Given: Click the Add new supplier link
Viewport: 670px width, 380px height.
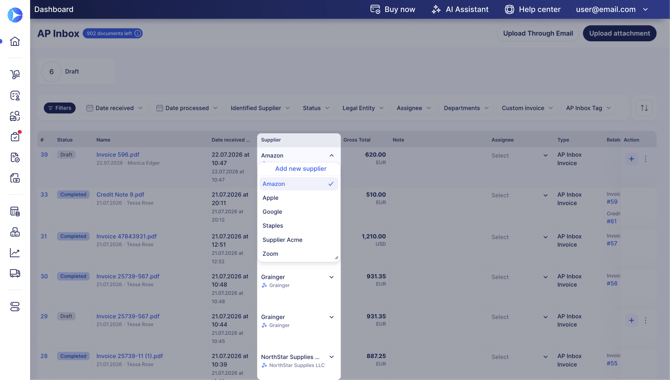Looking at the screenshot, I should [300, 168].
